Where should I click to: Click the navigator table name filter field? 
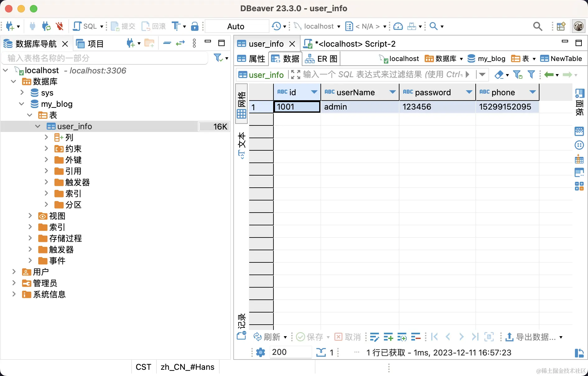pos(105,58)
